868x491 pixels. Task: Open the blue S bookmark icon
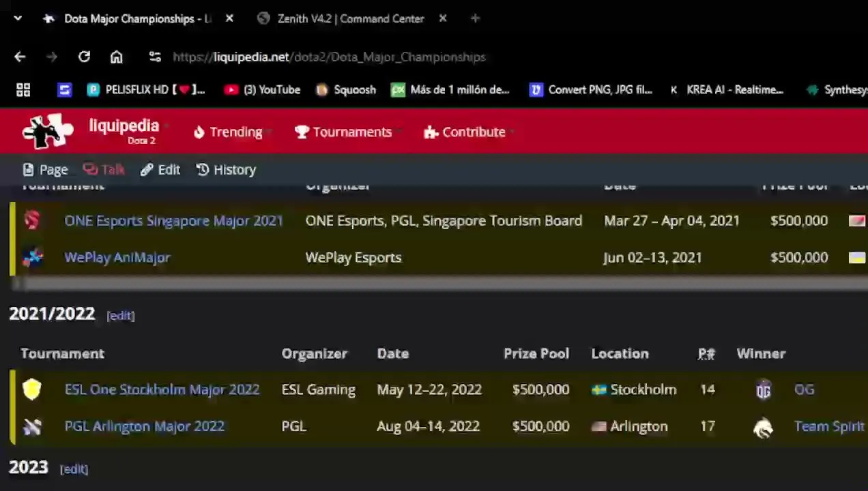pyautogui.click(x=64, y=90)
